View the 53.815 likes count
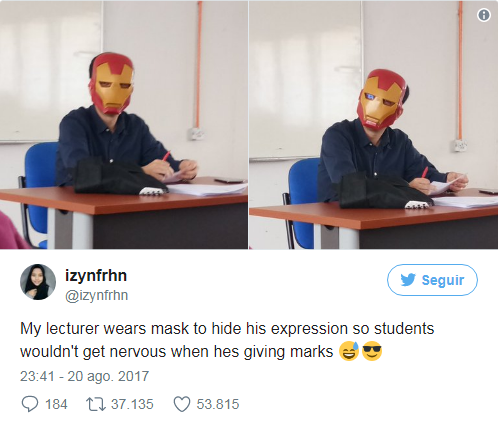The width and height of the screenshot is (498, 426). point(218,404)
